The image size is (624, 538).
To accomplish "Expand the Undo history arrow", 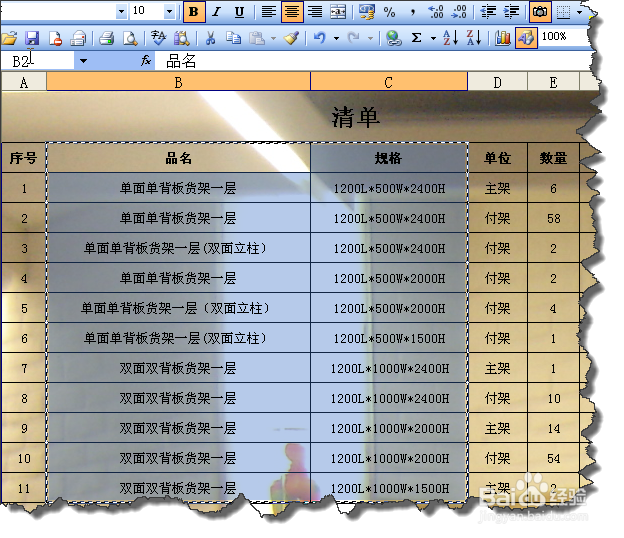I will click(x=336, y=39).
